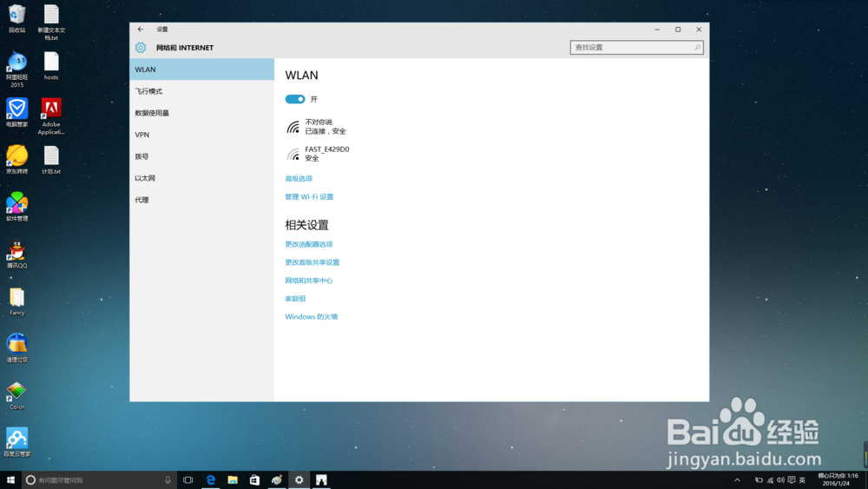Open the 数据使用量 sidebar section
Viewport: 868px width, 489px height.
202,113
